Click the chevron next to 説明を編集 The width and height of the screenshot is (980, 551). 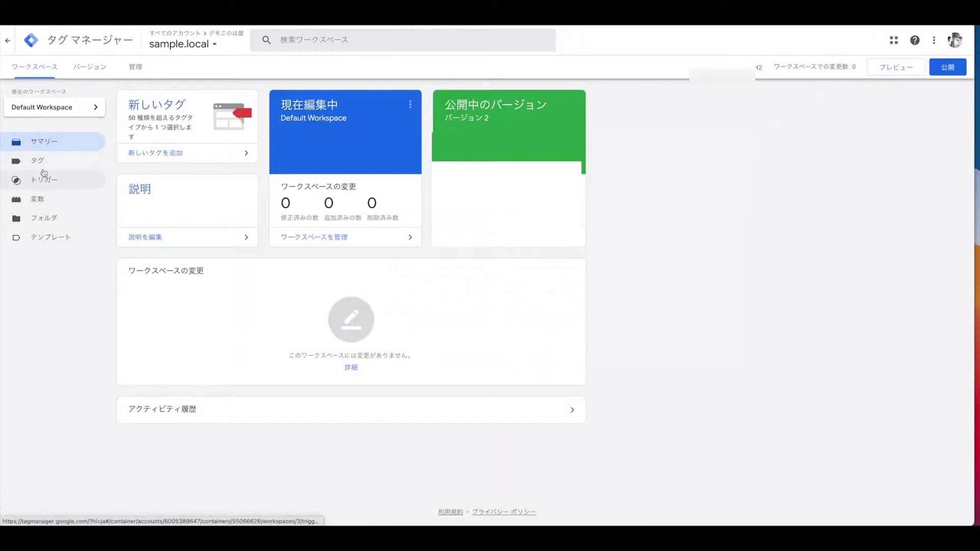(246, 237)
